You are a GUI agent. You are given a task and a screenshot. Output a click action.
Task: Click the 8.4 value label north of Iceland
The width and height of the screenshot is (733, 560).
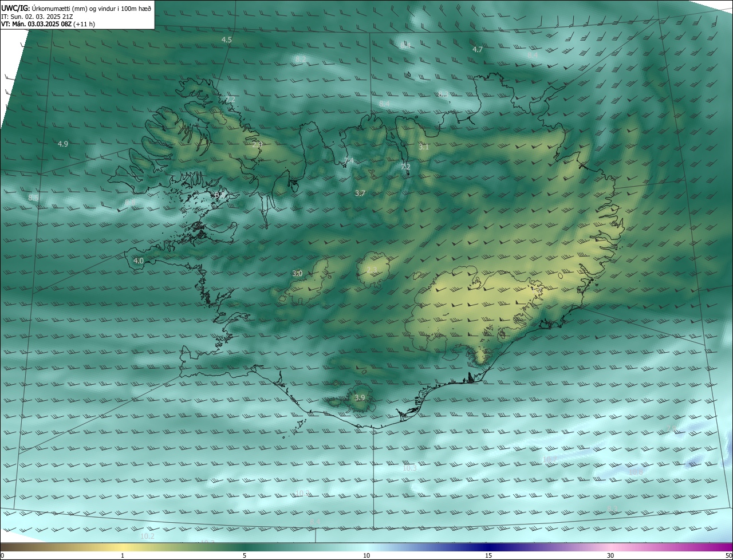pos(384,104)
